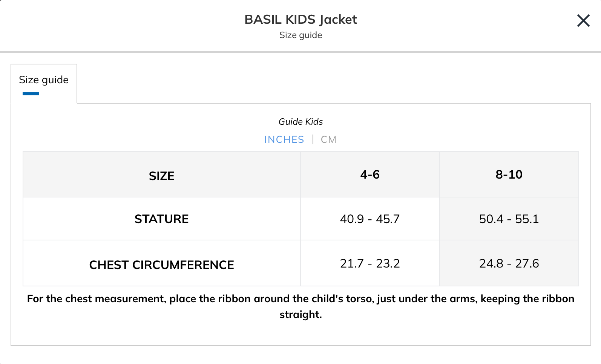The width and height of the screenshot is (601, 364).
Task: Click the Guide Kids label
Action: (x=300, y=121)
